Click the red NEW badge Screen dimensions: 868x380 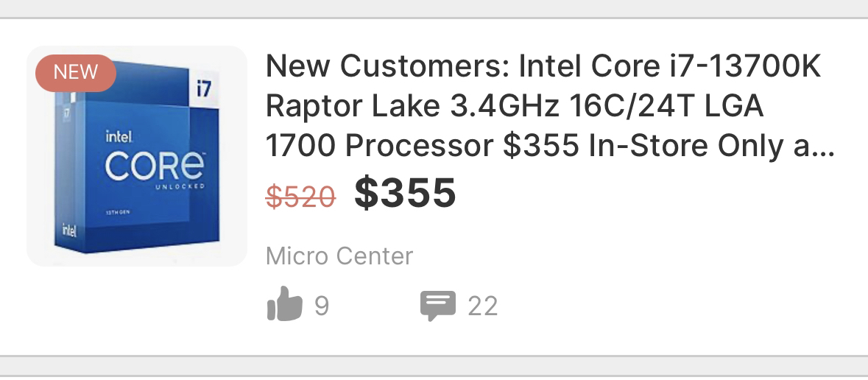pos(75,72)
